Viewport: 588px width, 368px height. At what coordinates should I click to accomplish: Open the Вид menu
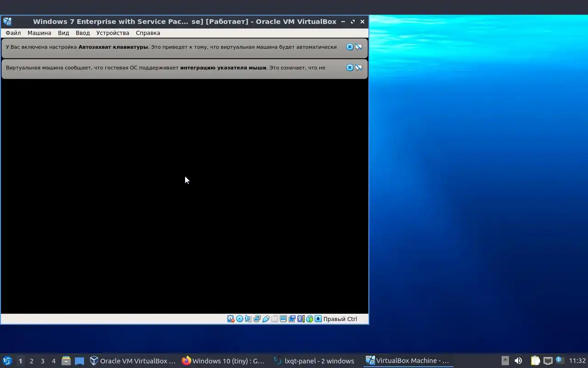pos(63,33)
